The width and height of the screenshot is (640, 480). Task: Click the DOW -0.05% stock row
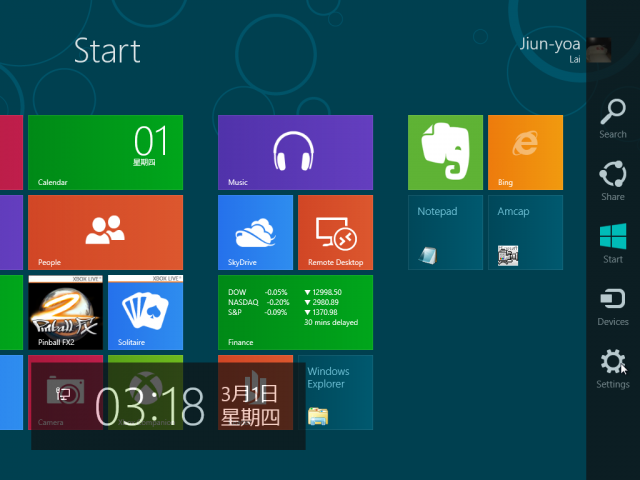pos(284,292)
